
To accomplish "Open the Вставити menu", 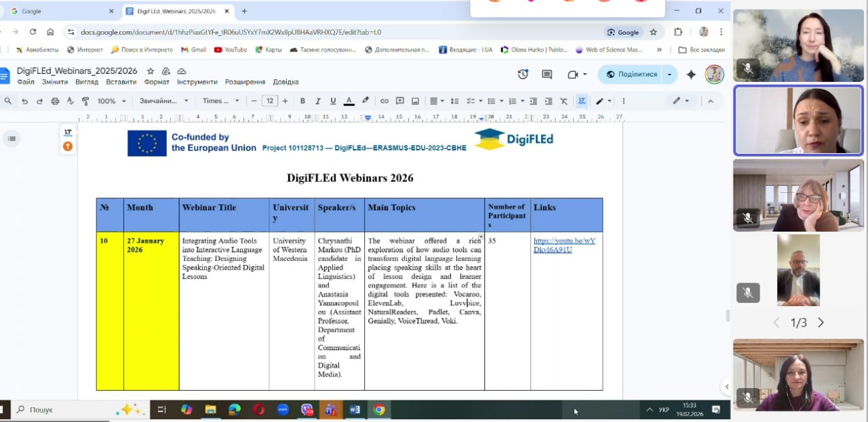I will coord(121,82).
